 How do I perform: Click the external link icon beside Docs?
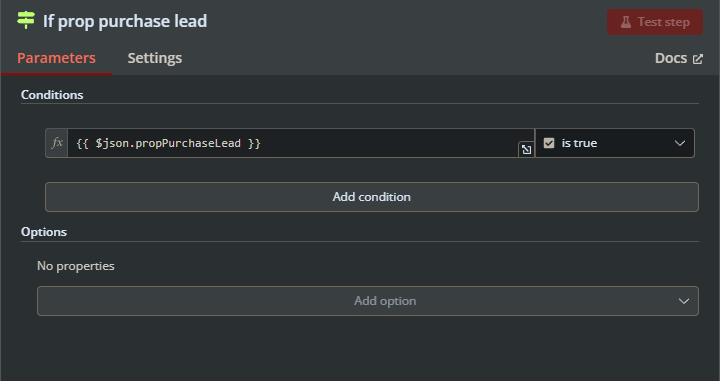click(x=698, y=59)
